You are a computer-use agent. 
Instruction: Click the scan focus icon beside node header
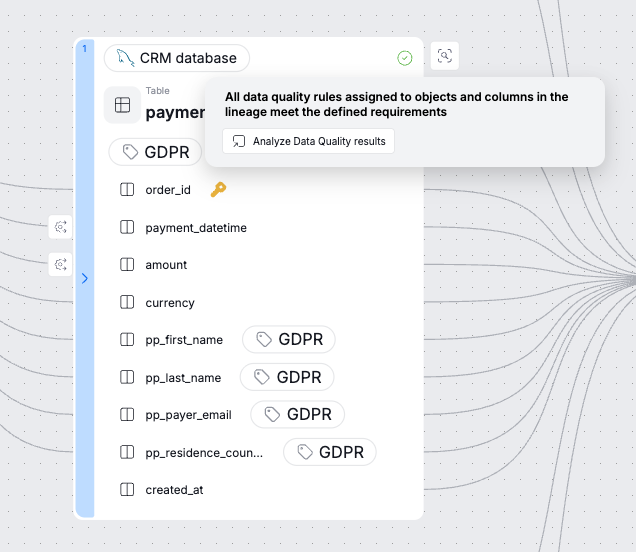click(445, 56)
